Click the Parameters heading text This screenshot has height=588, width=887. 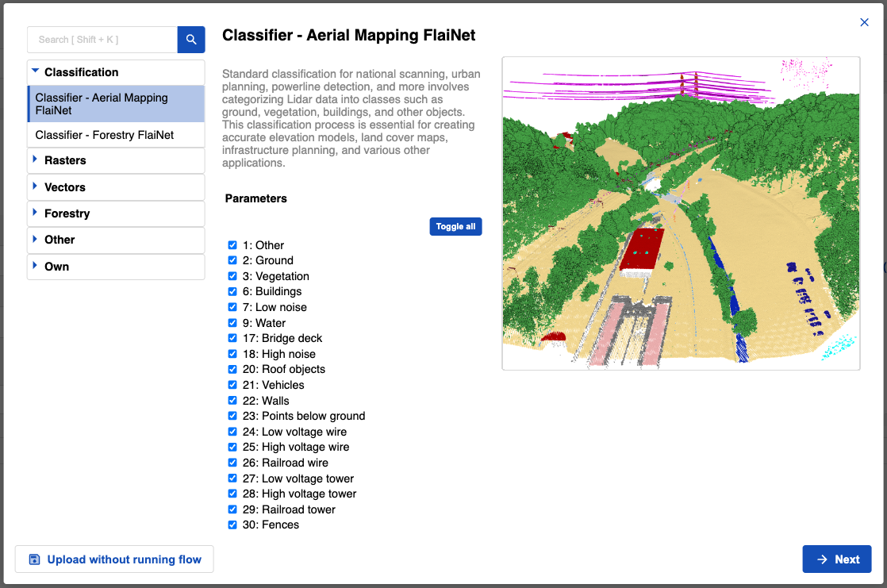pos(255,198)
